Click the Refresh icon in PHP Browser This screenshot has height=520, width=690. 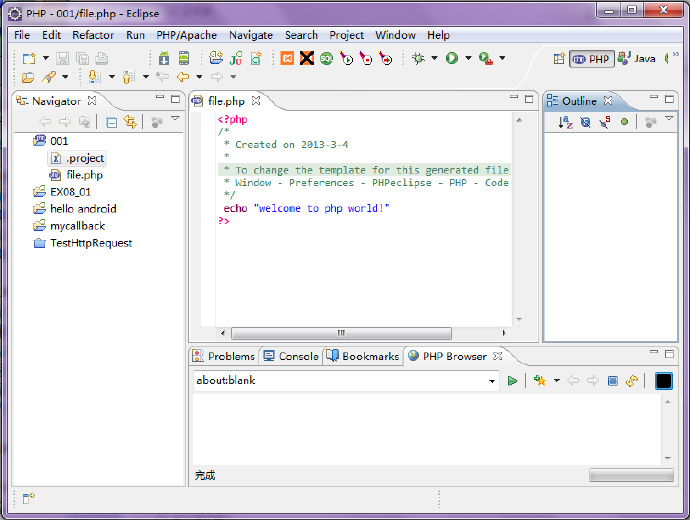632,381
